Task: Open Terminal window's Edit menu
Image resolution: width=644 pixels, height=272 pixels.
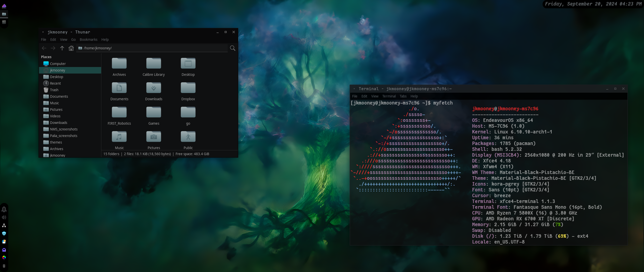Action: tap(364, 96)
